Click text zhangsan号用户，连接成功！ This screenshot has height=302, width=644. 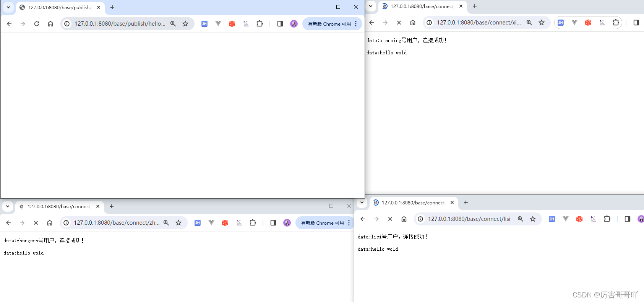click(x=50, y=240)
